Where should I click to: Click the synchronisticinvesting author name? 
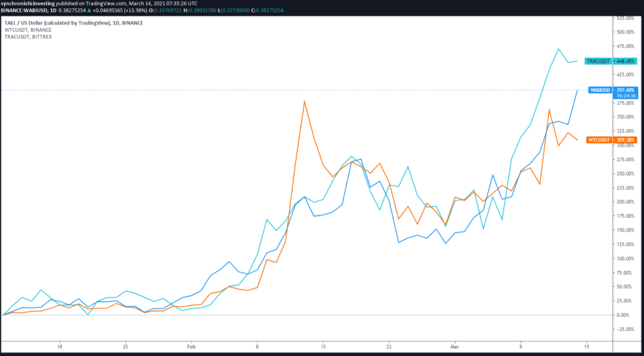(x=28, y=3)
